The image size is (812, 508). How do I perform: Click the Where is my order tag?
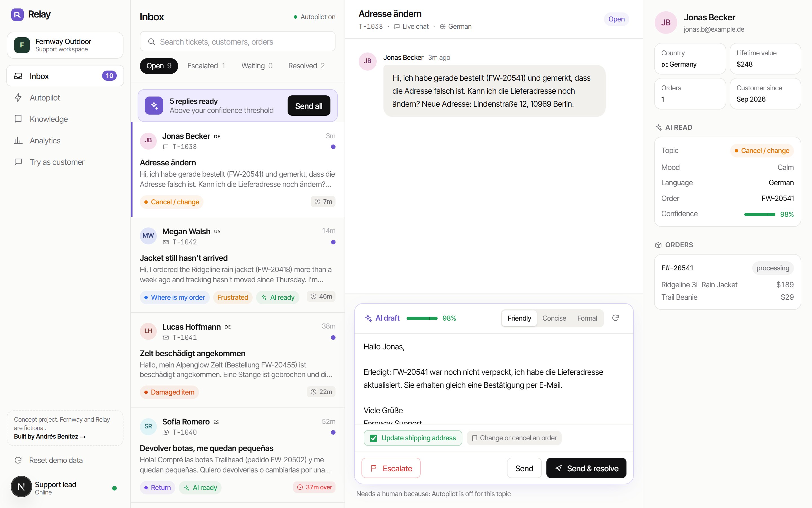175,297
